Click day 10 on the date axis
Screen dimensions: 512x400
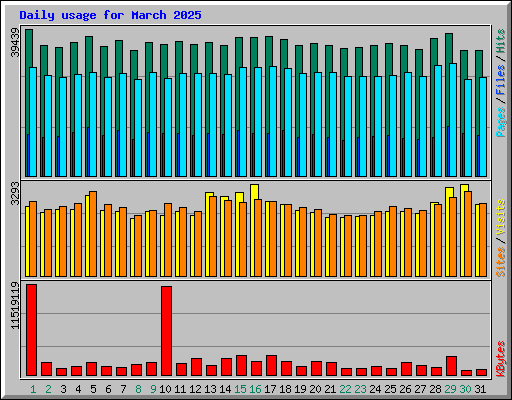(165, 389)
